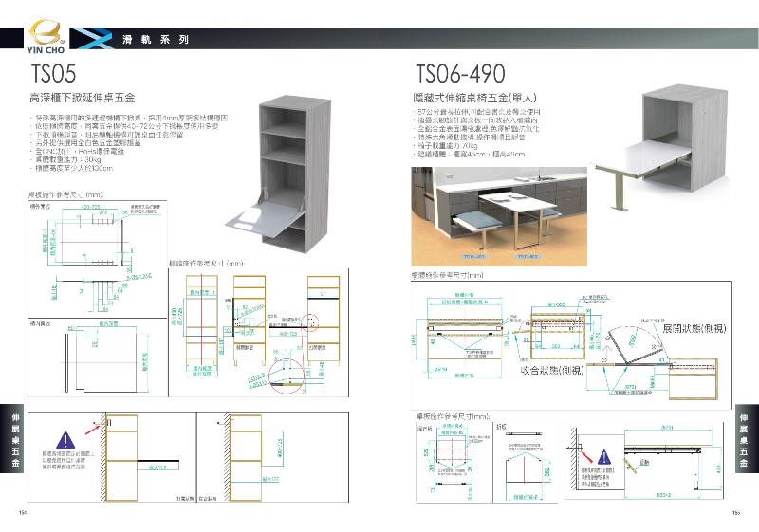The height and width of the screenshot is (532, 759).
Task: Click the TS06 line mentioning 70kg load
Action: click(447, 146)
